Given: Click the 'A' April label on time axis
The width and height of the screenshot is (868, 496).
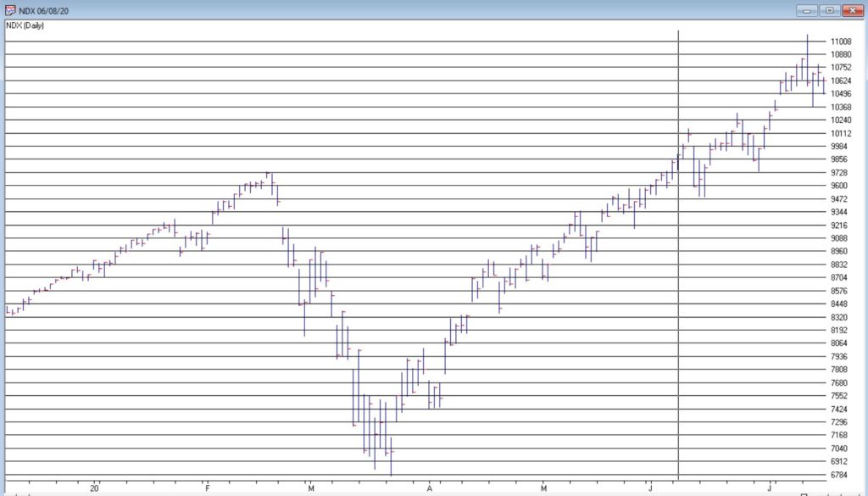Looking at the screenshot, I should pyautogui.click(x=429, y=488).
